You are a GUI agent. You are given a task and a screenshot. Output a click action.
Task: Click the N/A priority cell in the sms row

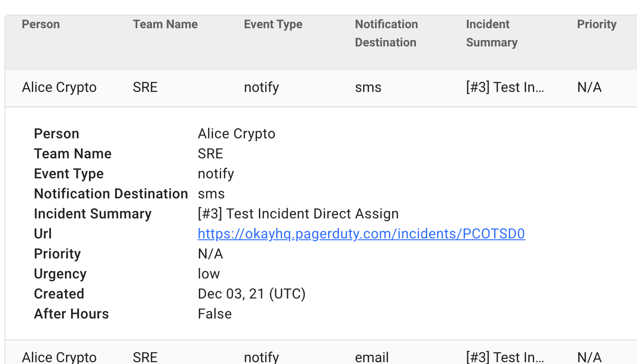(x=589, y=87)
